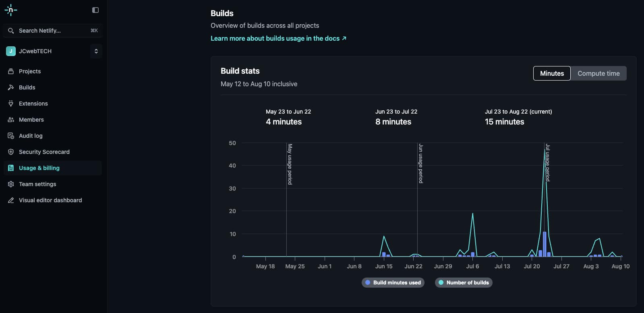Viewport: 644px width, 313px height.
Task: Follow the builds usage docs link
Action: pyautogui.click(x=278, y=38)
